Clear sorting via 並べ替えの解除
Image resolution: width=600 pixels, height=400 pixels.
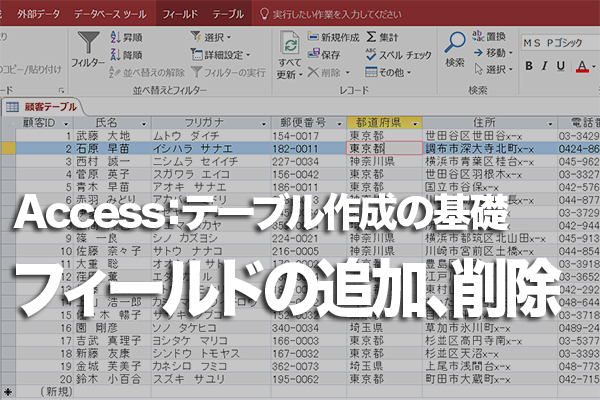pyautogui.click(x=147, y=72)
